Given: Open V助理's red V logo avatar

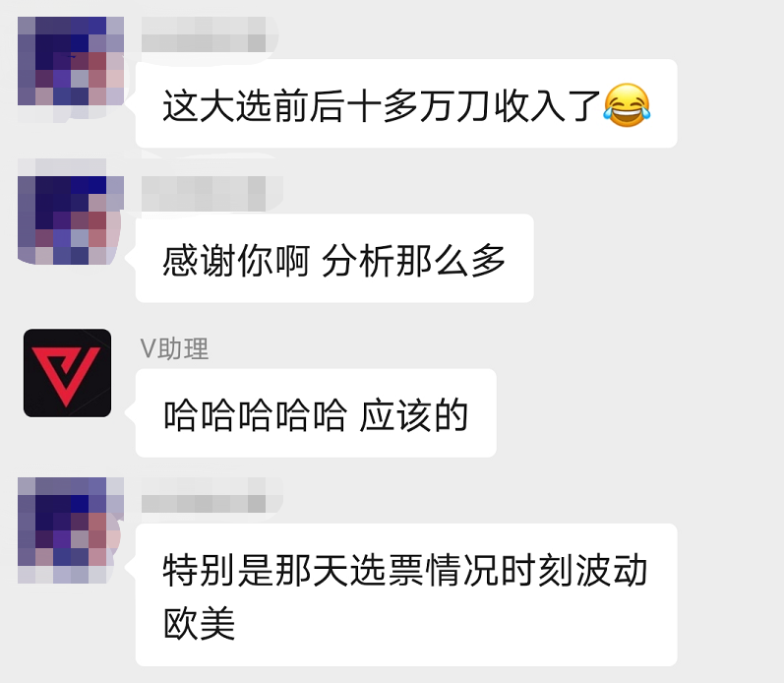Looking at the screenshot, I should 68,373.
